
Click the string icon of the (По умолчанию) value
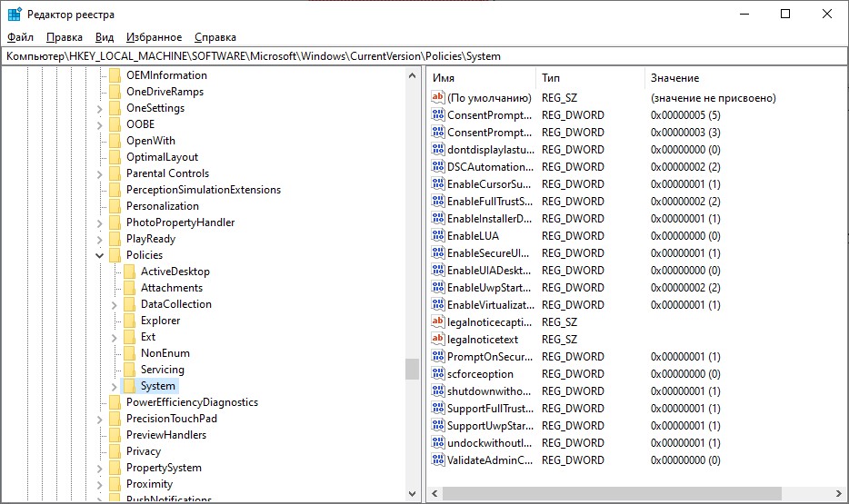point(437,97)
